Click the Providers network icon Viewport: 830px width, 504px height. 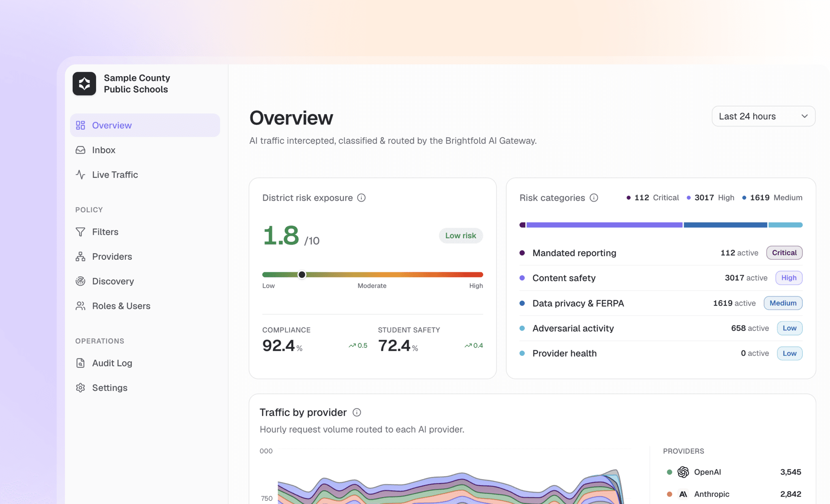coord(80,256)
